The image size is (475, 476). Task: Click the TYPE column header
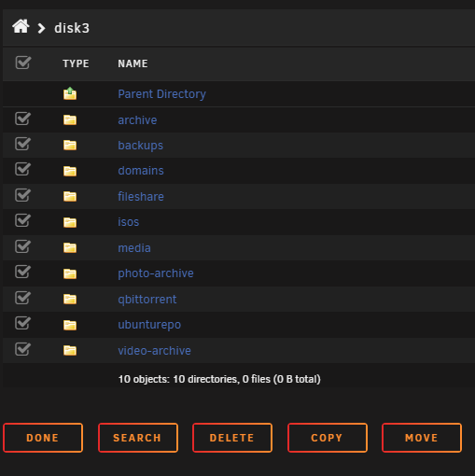click(76, 63)
